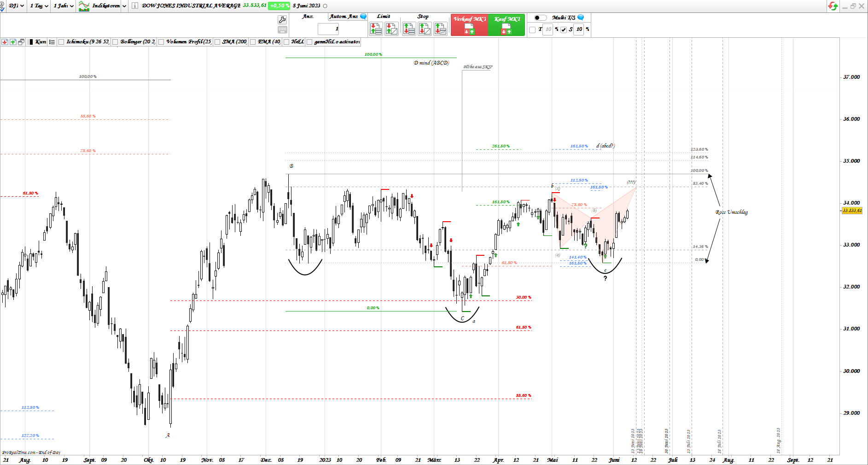Click the current price label 33.833,61 on axis
This screenshot has height=465, width=868.
pos(852,211)
